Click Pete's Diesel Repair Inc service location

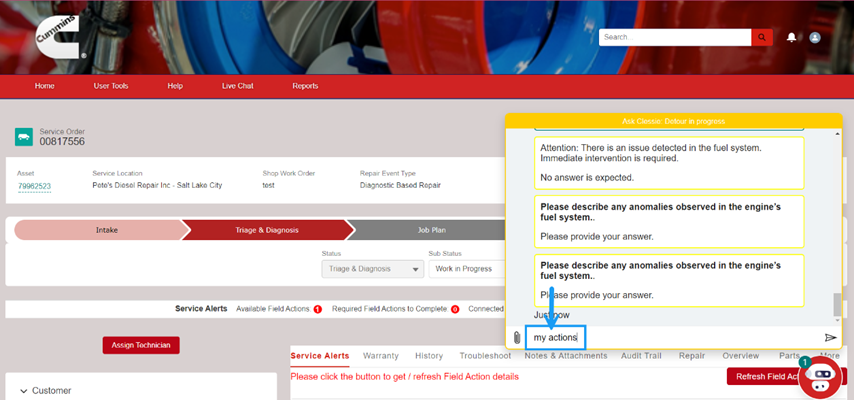pos(157,185)
